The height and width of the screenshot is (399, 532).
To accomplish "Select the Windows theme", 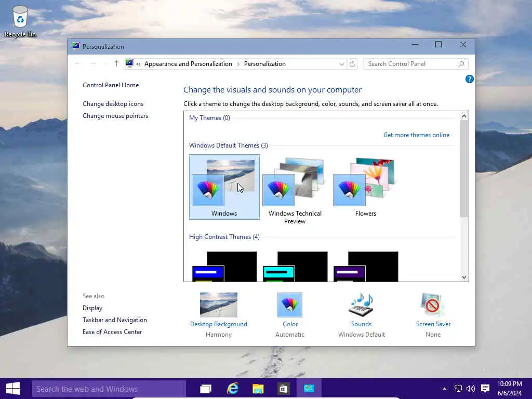I will (x=224, y=187).
